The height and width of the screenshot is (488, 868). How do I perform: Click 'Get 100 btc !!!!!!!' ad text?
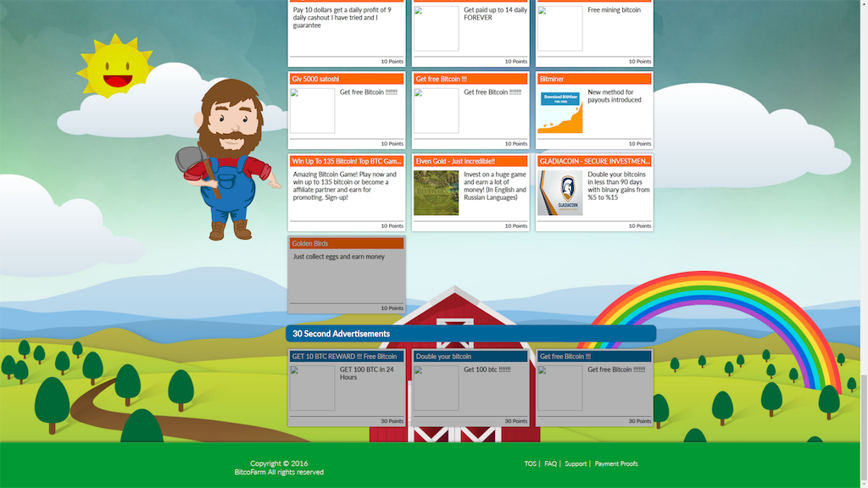[x=487, y=369]
